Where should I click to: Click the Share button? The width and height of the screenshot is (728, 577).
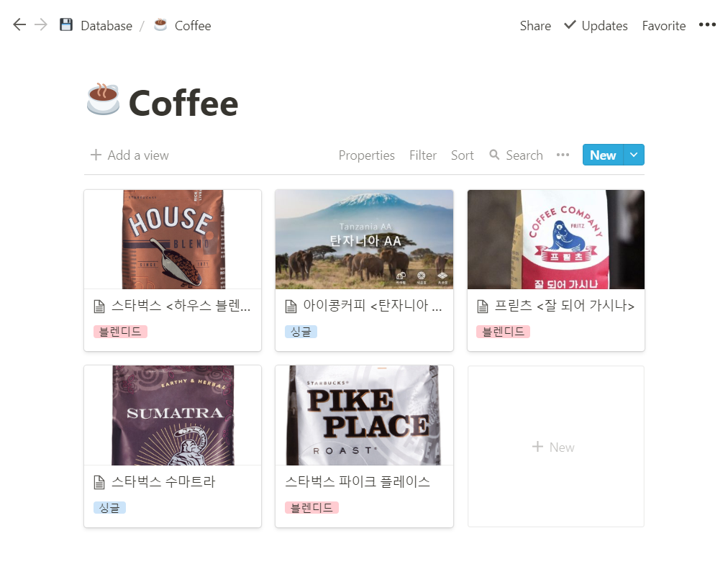[x=535, y=25]
